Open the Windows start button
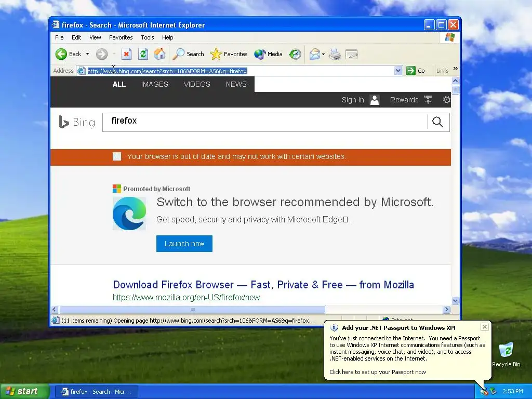This screenshot has height=399, width=532. (24, 391)
